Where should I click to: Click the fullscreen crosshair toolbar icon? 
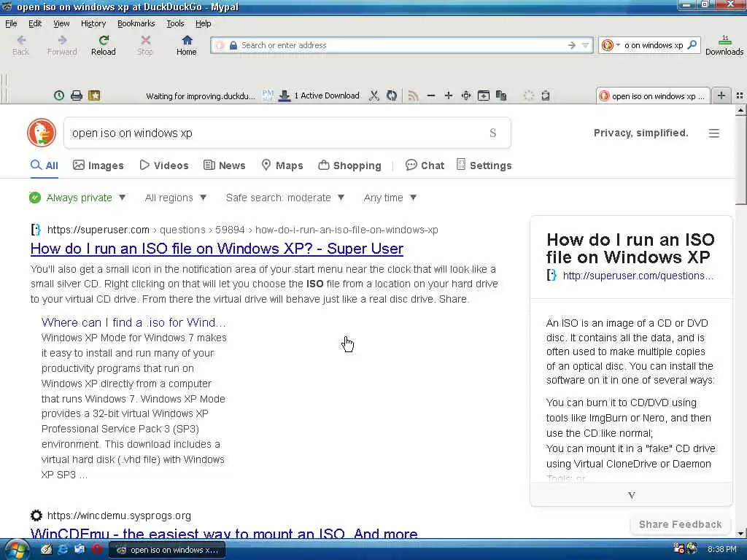pos(466,96)
